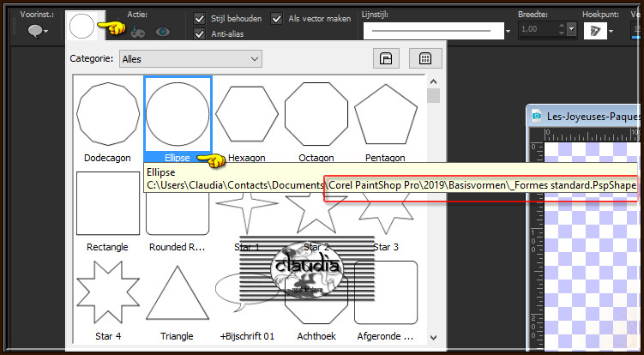Image resolution: width=644 pixels, height=355 pixels.
Task: Click the Les-Joyeuses-Paques window title icon
Action: click(536, 116)
